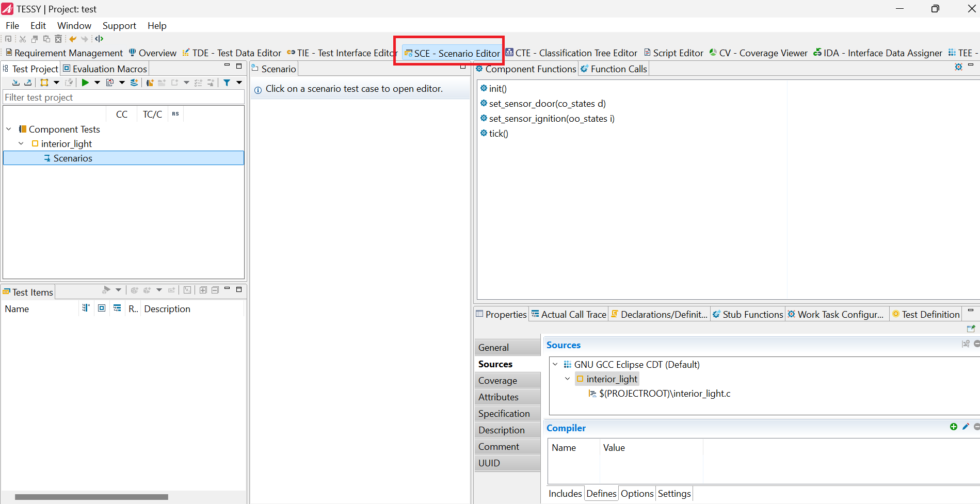Select set_sensor_ignition(oo_states i) function
Screen dimensions: 980x504
548,118
